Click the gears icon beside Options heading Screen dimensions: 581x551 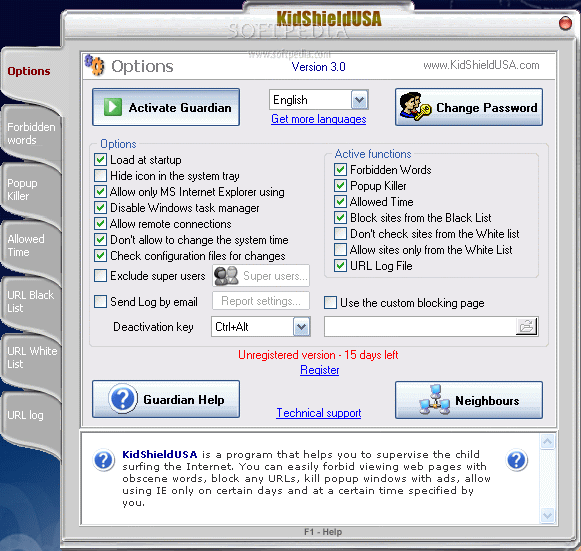pos(94,65)
